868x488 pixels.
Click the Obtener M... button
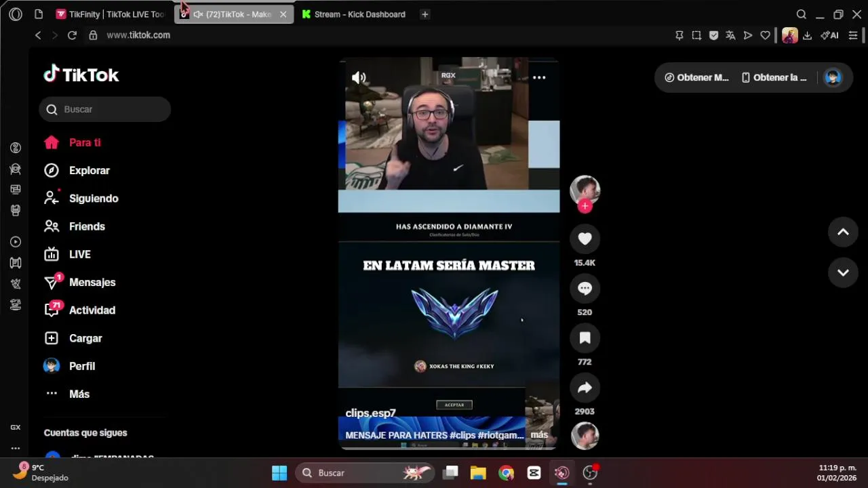[x=696, y=77]
